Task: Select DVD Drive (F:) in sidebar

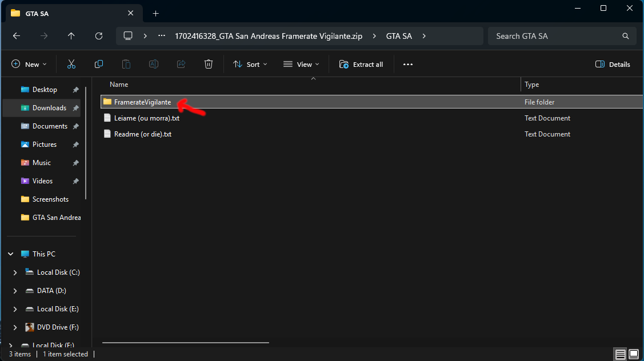Action: 58,327
